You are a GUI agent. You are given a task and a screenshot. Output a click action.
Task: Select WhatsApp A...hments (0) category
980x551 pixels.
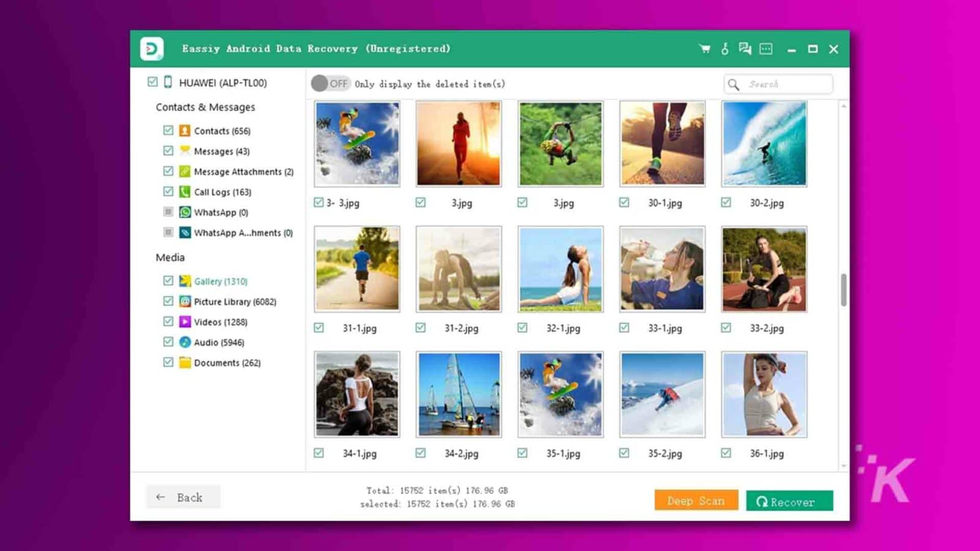[243, 233]
